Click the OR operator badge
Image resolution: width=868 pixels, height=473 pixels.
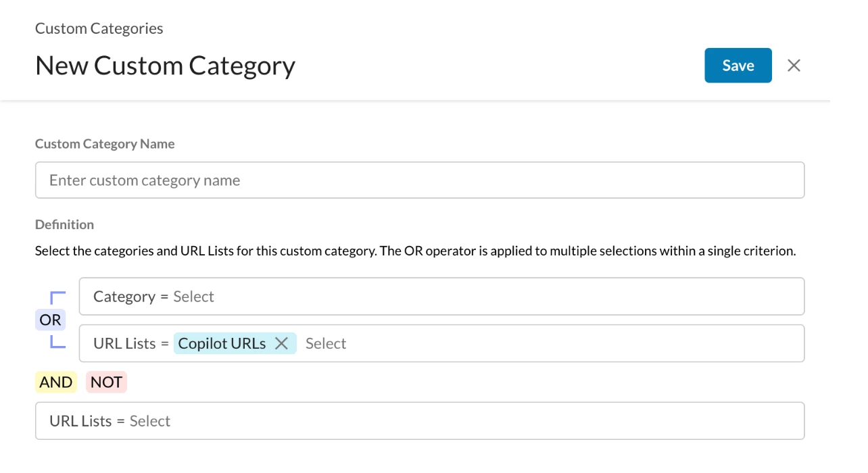point(50,320)
